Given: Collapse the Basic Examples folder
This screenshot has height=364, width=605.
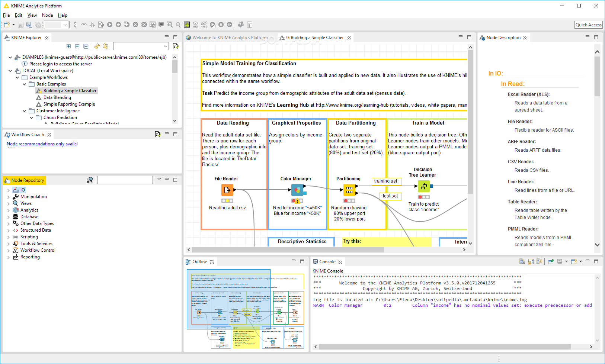Looking at the screenshot, I should pyautogui.click(x=24, y=84).
